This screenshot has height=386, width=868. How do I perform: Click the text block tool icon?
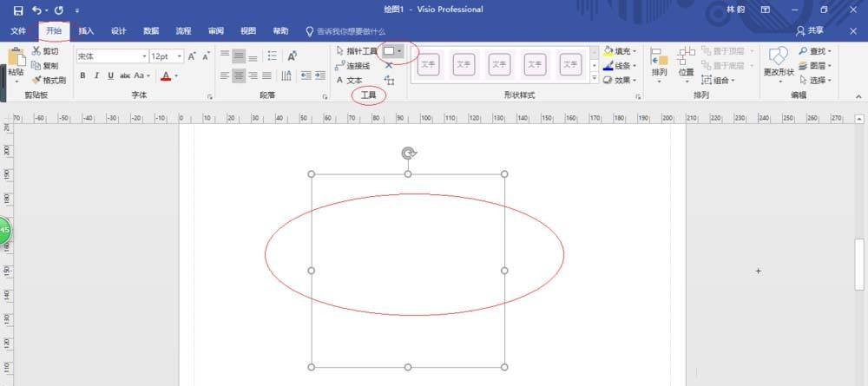coord(389,81)
